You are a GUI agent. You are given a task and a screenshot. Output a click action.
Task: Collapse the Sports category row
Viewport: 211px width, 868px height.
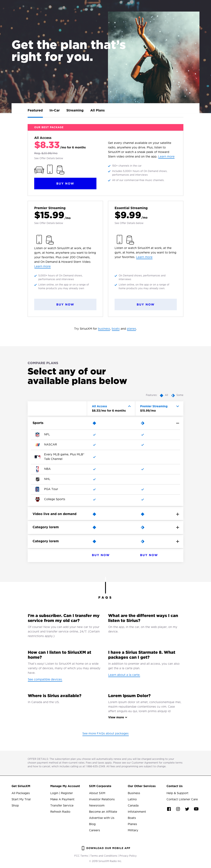(177, 423)
